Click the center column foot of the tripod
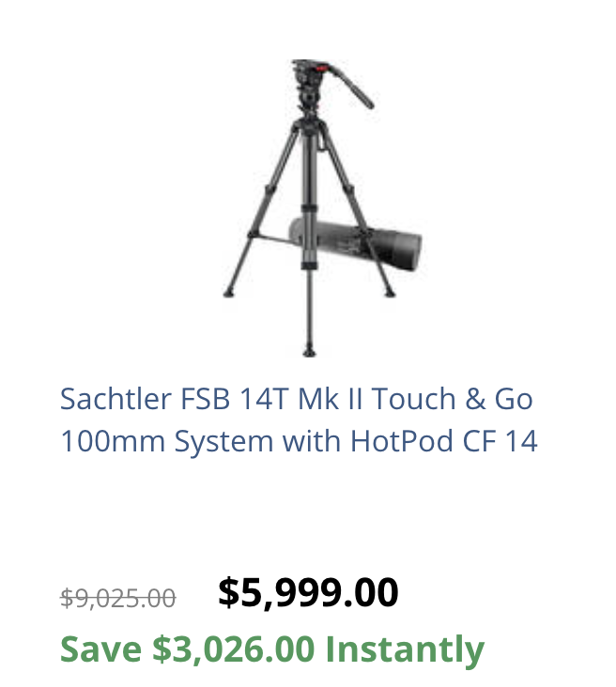 coord(309,351)
